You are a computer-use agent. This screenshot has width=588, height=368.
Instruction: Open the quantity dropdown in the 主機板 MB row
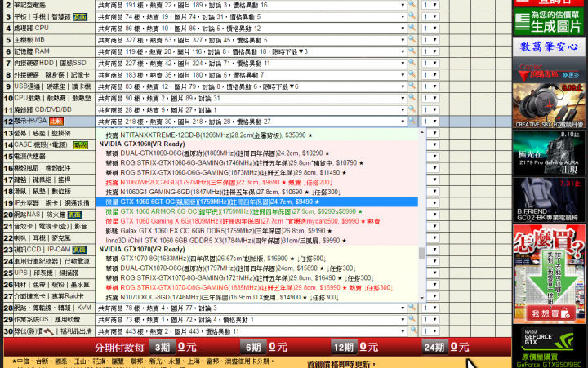[x=430, y=40]
